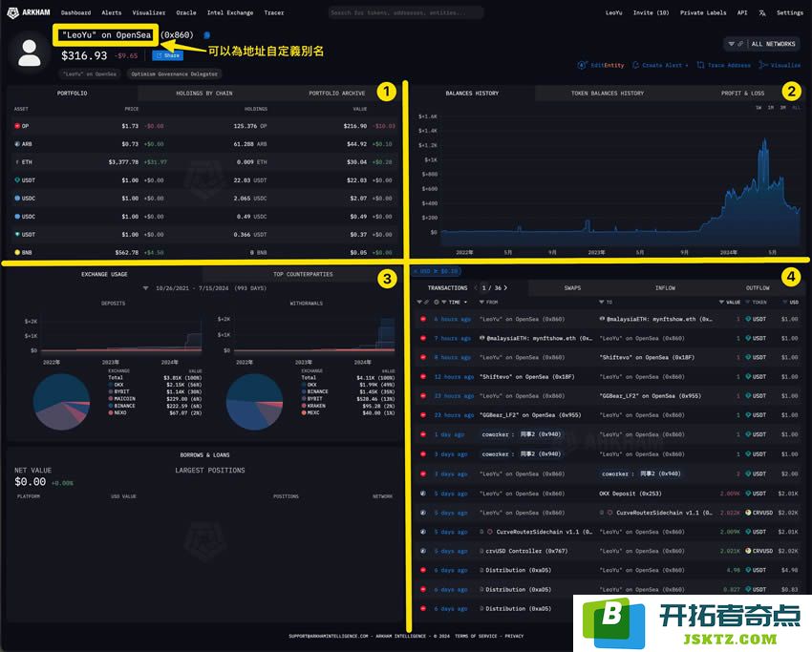
Task: Go to the next transactions page
Action: click(506, 287)
